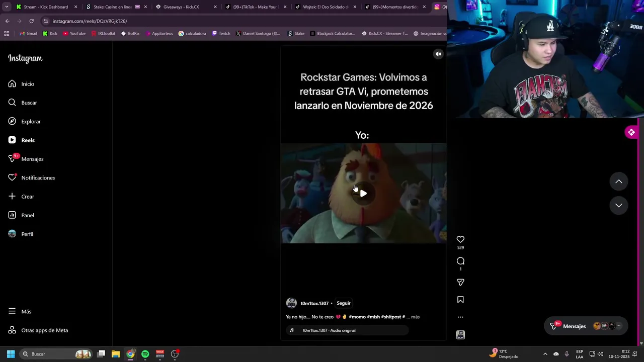Open the BotRix bookmark
Image resolution: width=644 pixels, height=362 pixels.
coord(130,34)
